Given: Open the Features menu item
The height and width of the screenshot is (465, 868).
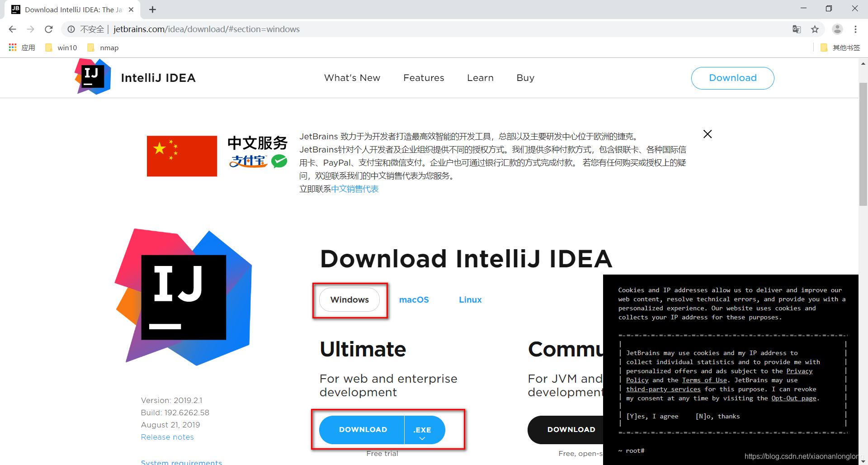Looking at the screenshot, I should coord(424,78).
